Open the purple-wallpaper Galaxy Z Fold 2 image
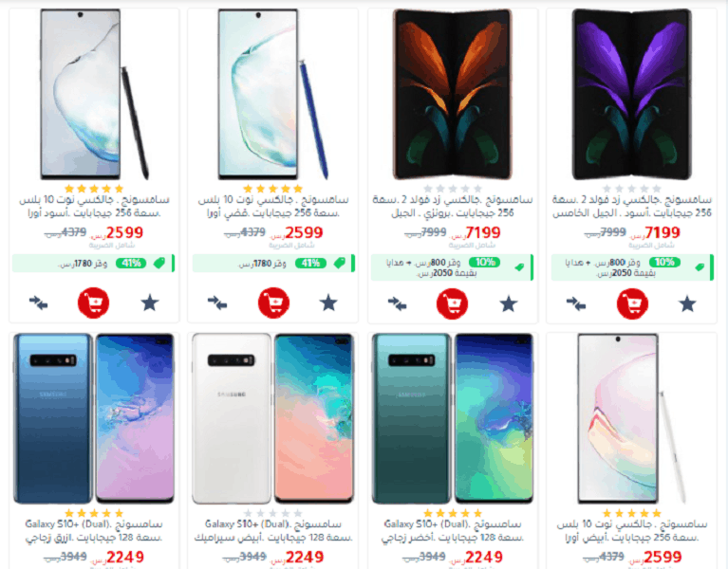This screenshot has height=569, width=728. pos(632,94)
